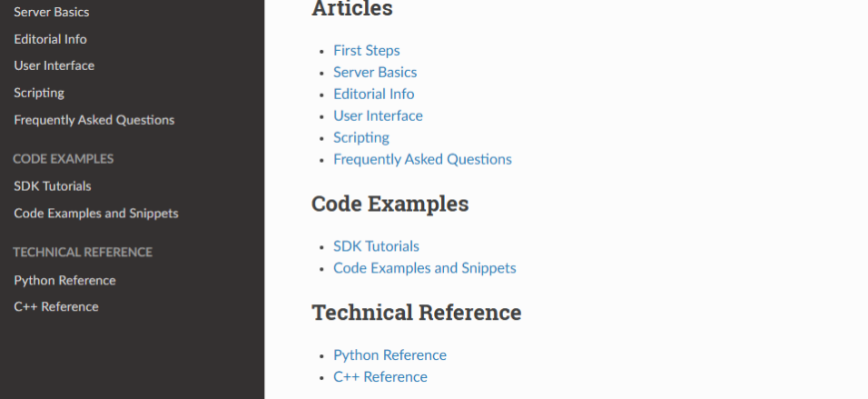The image size is (868, 399).
Task: Open Server Basics in the sidebar
Action: click(x=51, y=12)
